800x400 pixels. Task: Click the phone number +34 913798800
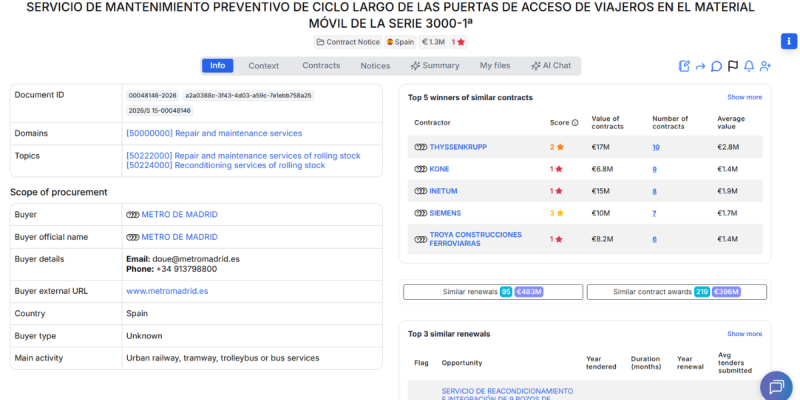186,269
